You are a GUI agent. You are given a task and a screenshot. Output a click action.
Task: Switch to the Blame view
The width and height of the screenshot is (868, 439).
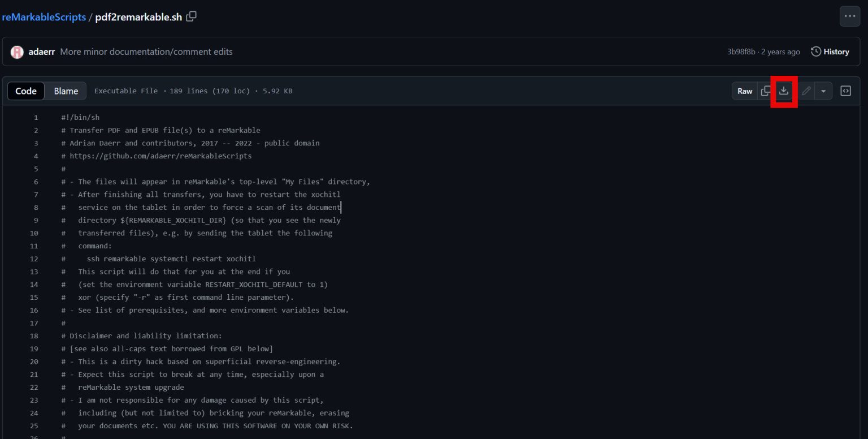coord(66,91)
